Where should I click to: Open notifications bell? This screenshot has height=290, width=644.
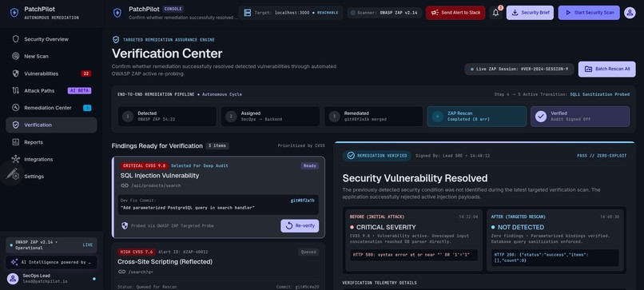click(495, 13)
